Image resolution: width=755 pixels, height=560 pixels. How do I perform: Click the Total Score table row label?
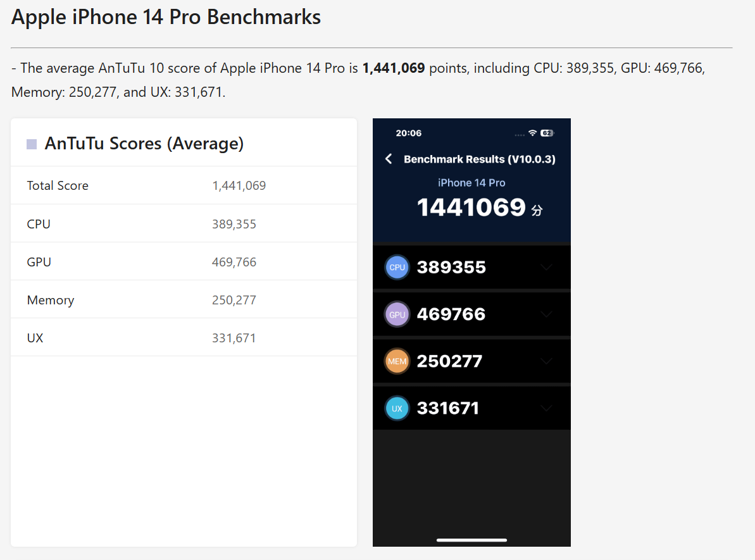58,185
